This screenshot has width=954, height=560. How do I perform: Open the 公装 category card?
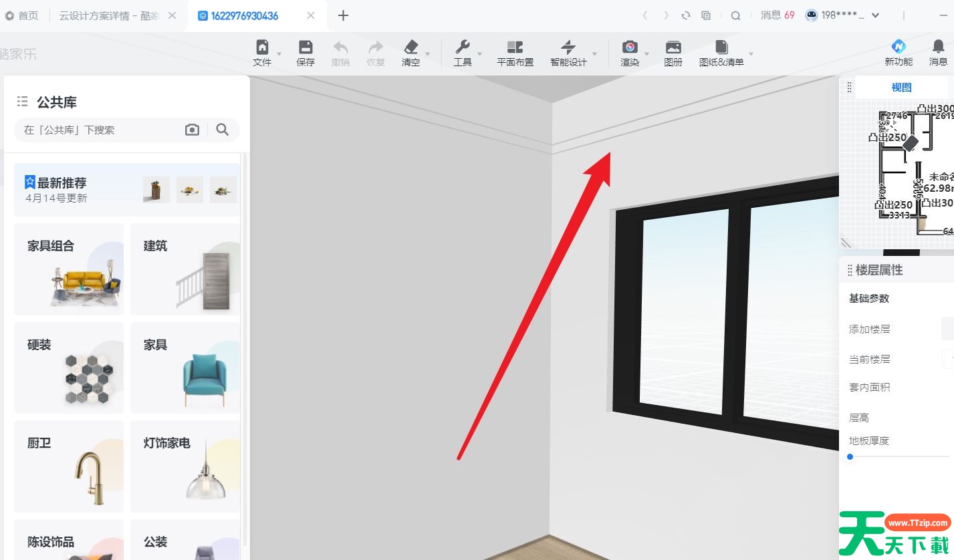pos(185,540)
